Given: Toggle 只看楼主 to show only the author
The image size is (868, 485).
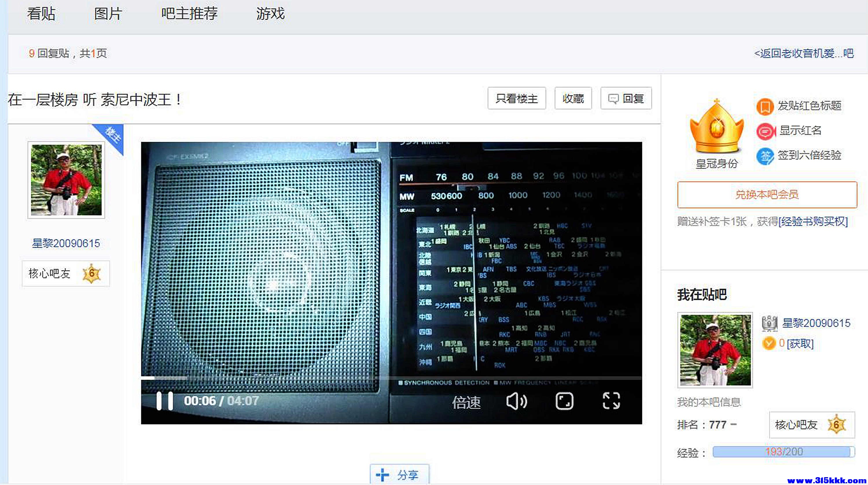Looking at the screenshot, I should tap(516, 98).
